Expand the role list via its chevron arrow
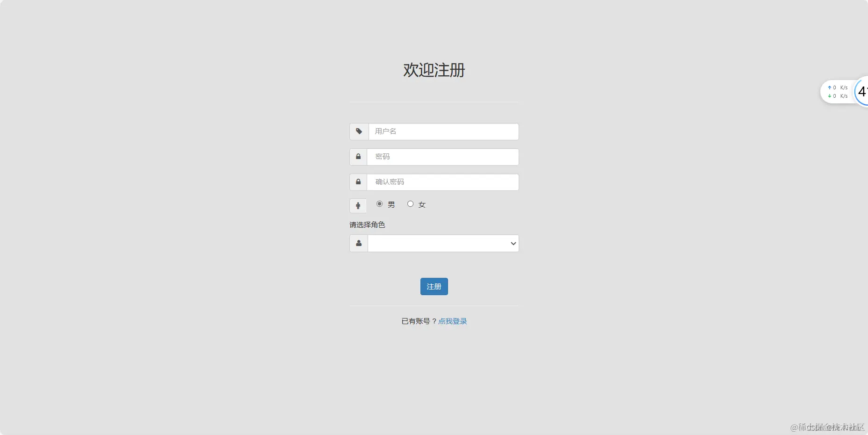 [513, 243]
